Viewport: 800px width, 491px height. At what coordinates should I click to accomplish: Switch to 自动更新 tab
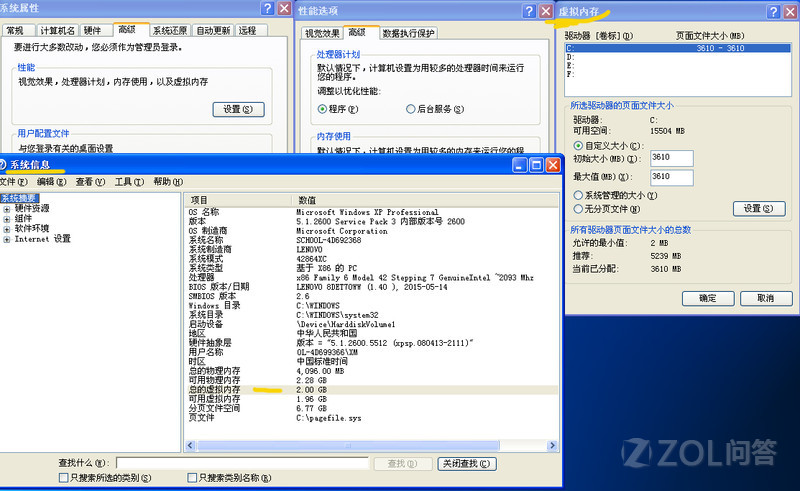pyautogui.click(x=214, y=31)
